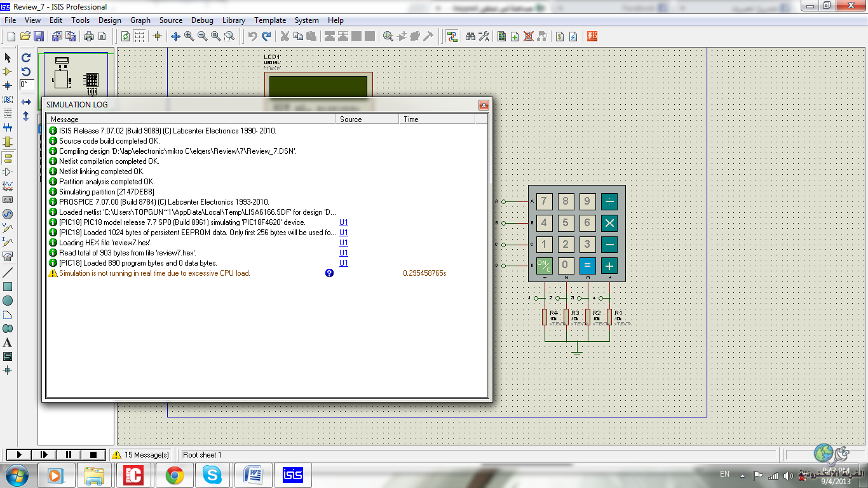The height and width of the screenshot is (488, 868).
Task: Select 2D text graphics tool
Action: point(8,342)
